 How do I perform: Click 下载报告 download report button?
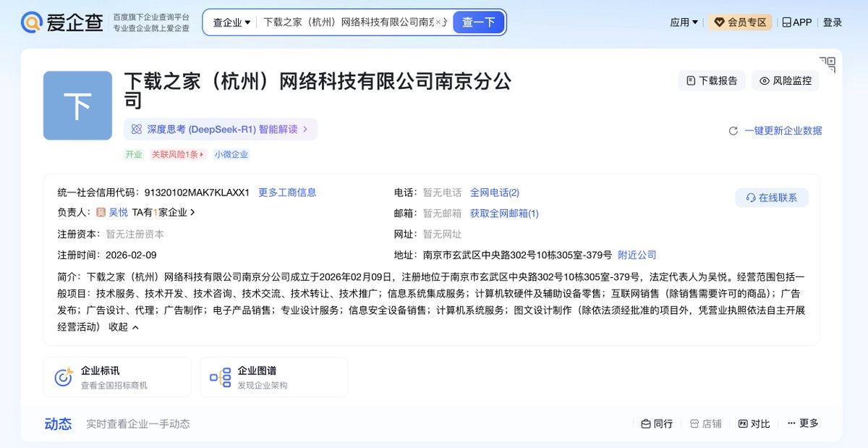pyautogui.click(x=712, y=81)
